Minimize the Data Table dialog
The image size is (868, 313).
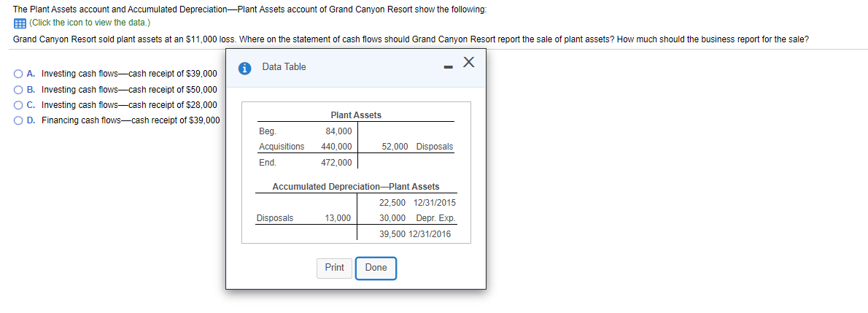[449, 68]
